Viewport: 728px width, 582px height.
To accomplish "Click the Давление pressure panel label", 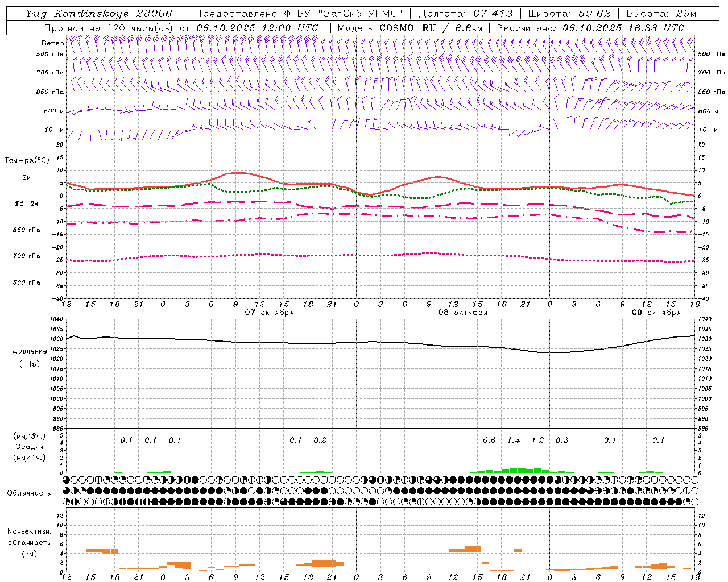I will click(30, 351).
